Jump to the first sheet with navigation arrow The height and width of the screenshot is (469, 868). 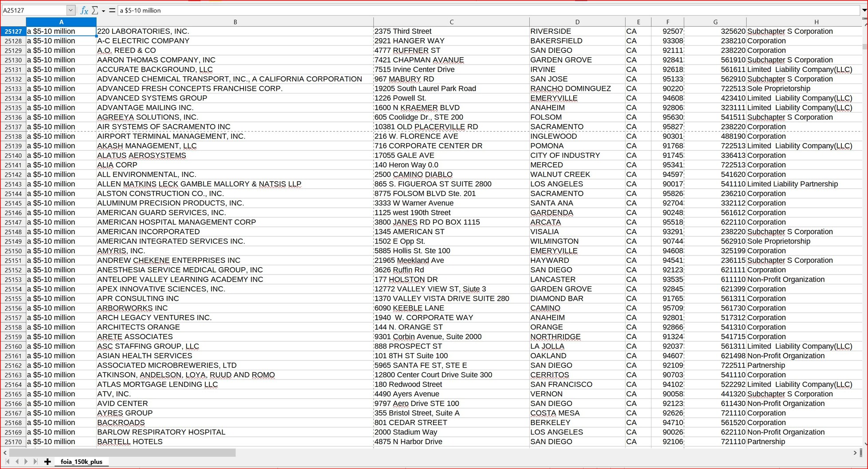pyautogui.click(x=8, y=461)
